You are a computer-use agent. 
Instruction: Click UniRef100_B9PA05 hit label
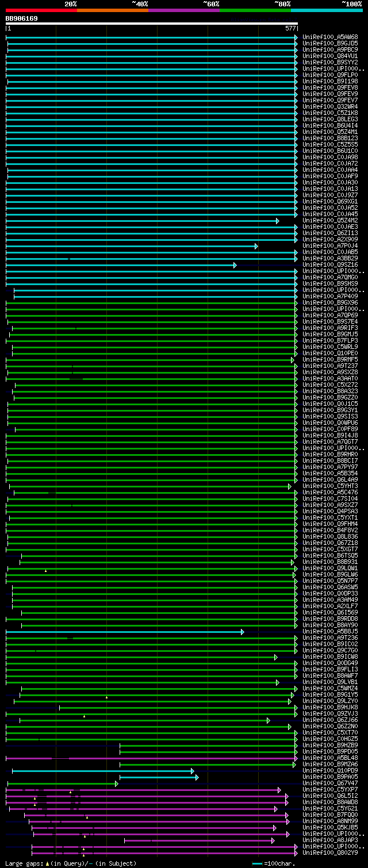pos(330,777)
